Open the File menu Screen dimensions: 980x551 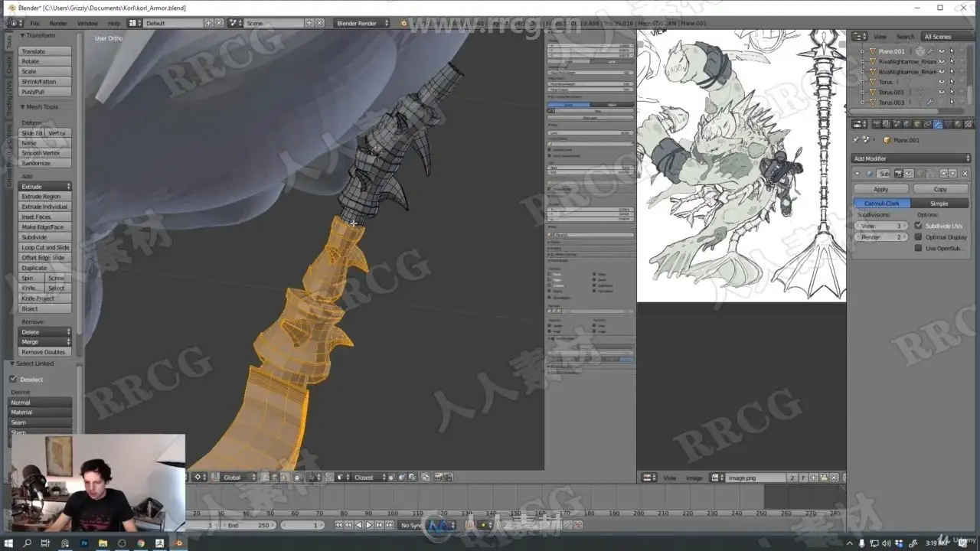(34, 23)
